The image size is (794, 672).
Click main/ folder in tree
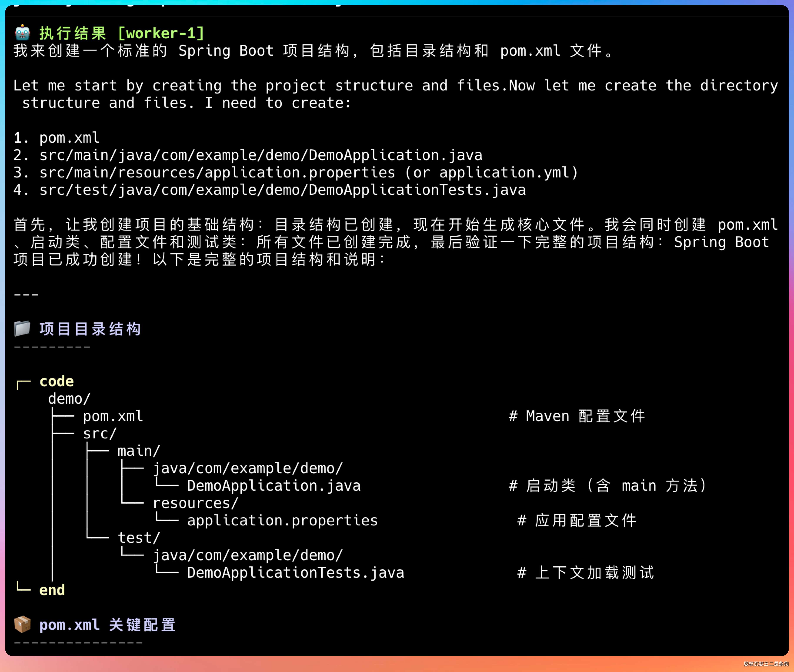click(139, 451)
